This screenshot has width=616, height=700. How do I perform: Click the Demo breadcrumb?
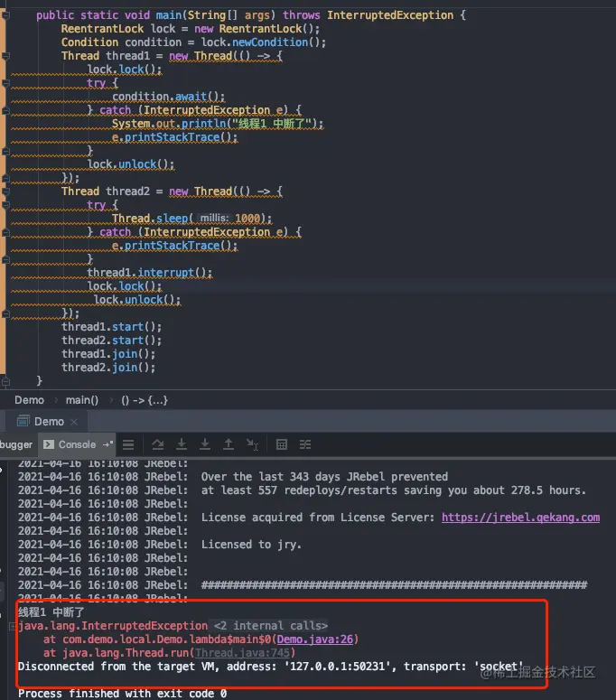pos(29,400)
